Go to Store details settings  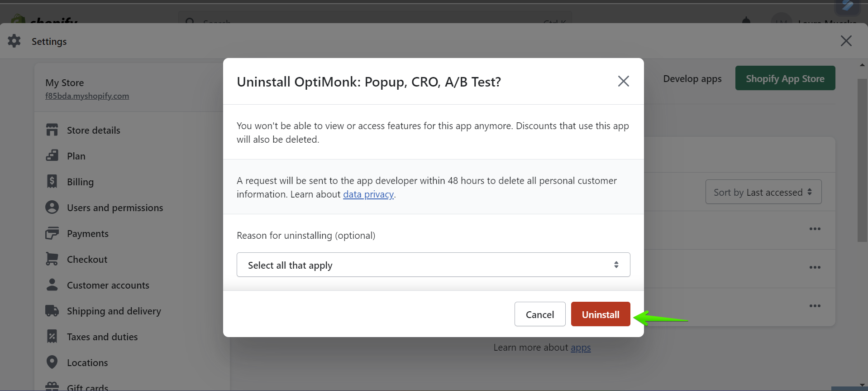(x=94, y=130)
